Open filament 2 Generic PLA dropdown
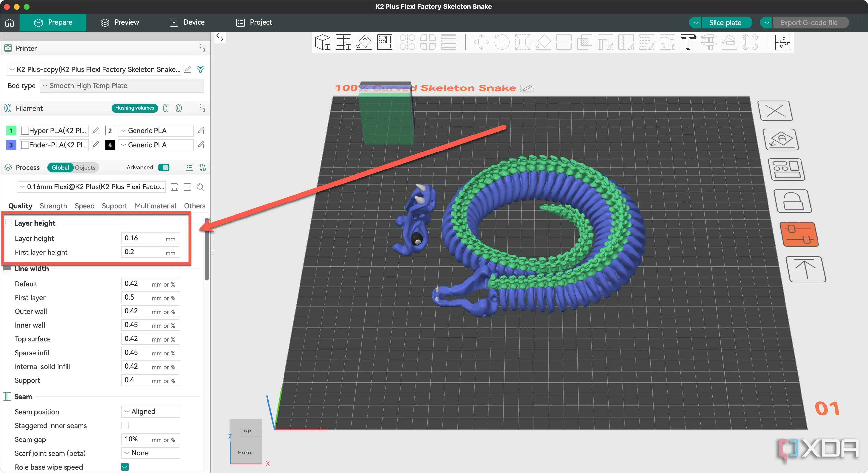 tap(156, 131)
